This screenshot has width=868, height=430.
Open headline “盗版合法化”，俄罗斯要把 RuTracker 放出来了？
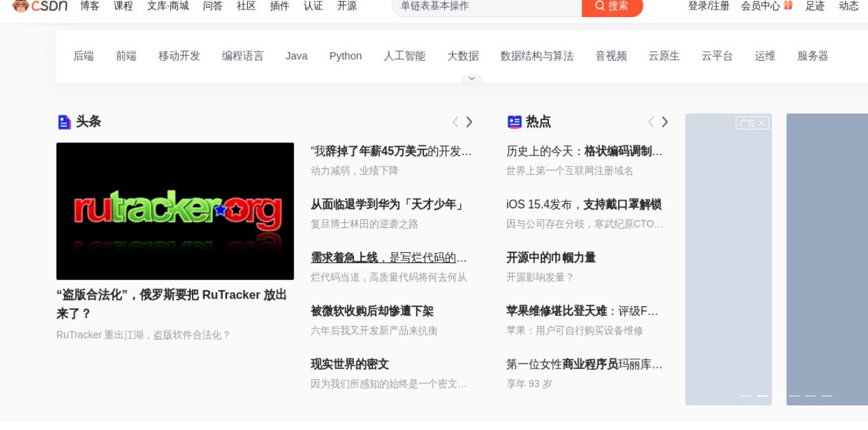pyautogui.click(x=172, y=304)
